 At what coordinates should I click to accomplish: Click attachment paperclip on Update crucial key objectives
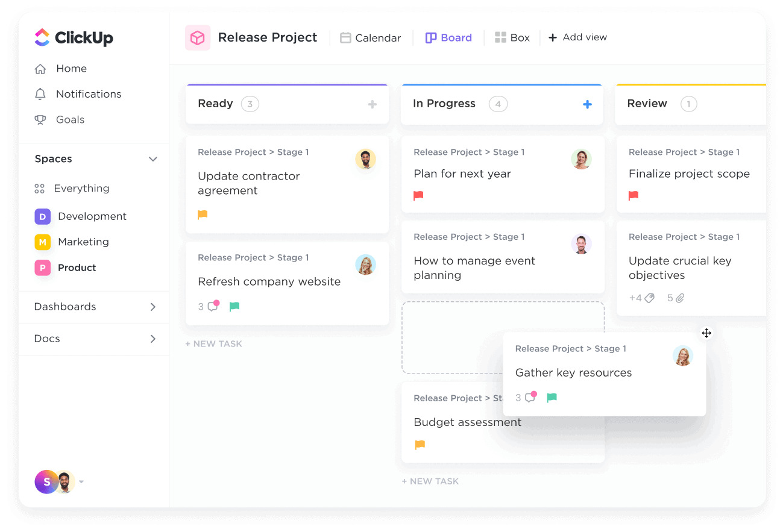[x=680, y=298]
